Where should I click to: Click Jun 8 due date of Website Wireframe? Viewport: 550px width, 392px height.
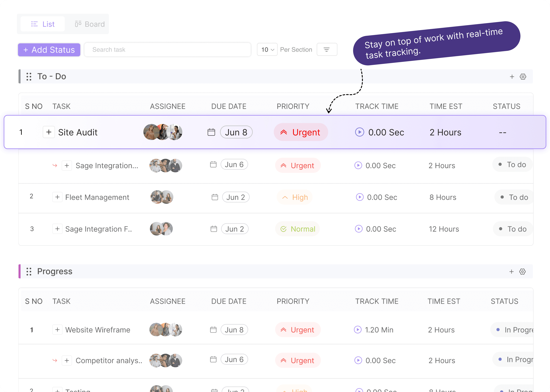[x=234, y=330]
